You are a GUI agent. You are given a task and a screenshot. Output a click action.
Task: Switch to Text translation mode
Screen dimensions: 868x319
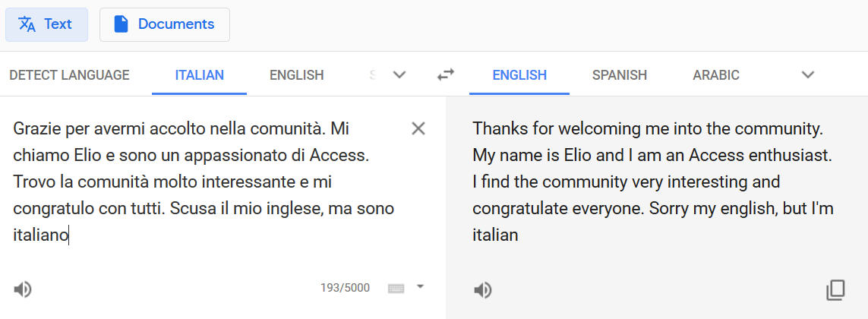coord(46,24)
